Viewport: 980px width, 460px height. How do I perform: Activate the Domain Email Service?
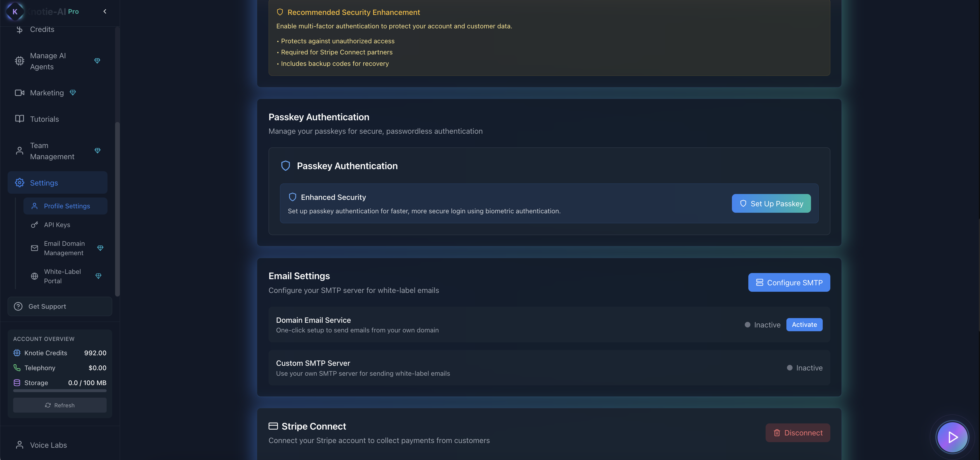[x=804, y=325]
